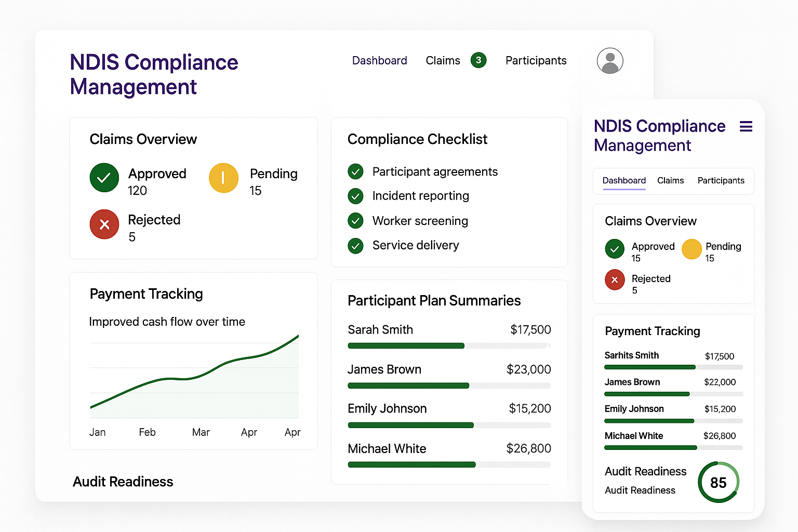Toggle the Participant agreements checklist checkmark
The width and height of the screenshot is (798, 532).
tap(355, 171)
